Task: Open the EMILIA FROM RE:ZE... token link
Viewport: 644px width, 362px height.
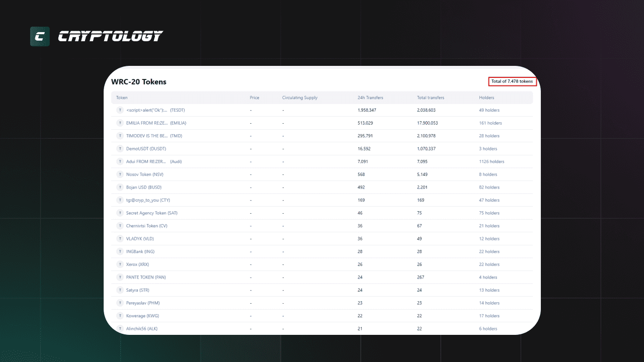Action: coord(156,123)
